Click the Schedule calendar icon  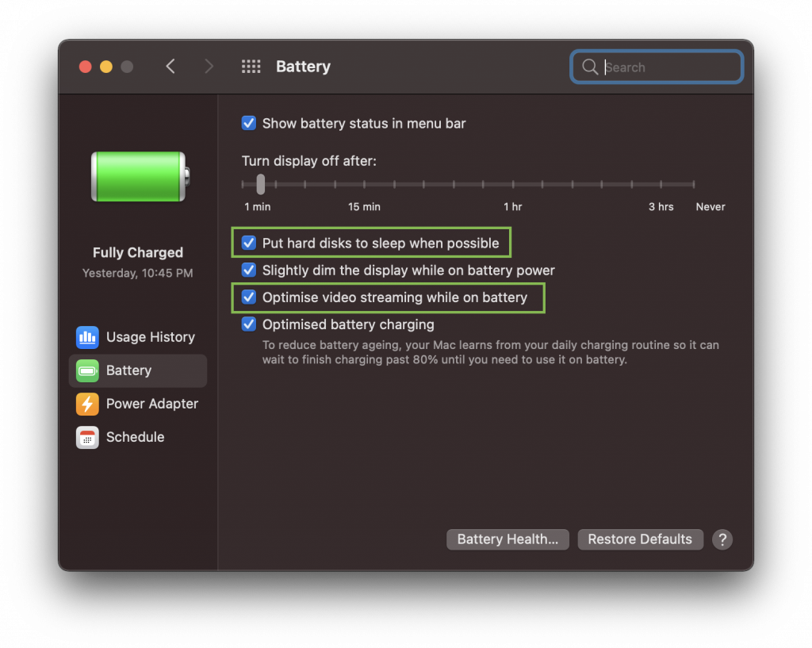(87, 437)
